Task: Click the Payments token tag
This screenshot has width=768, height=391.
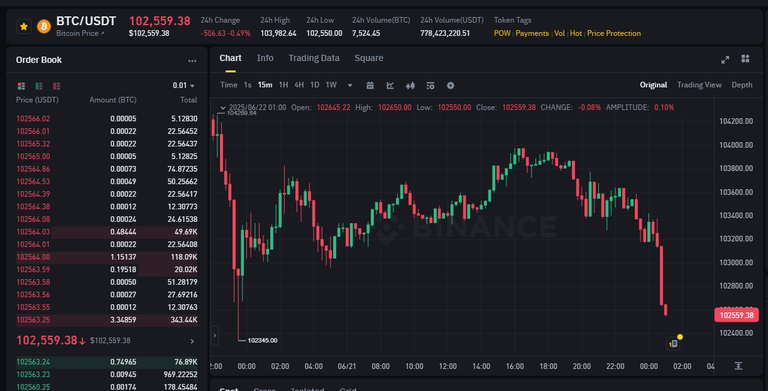Action: click(532, 33)
